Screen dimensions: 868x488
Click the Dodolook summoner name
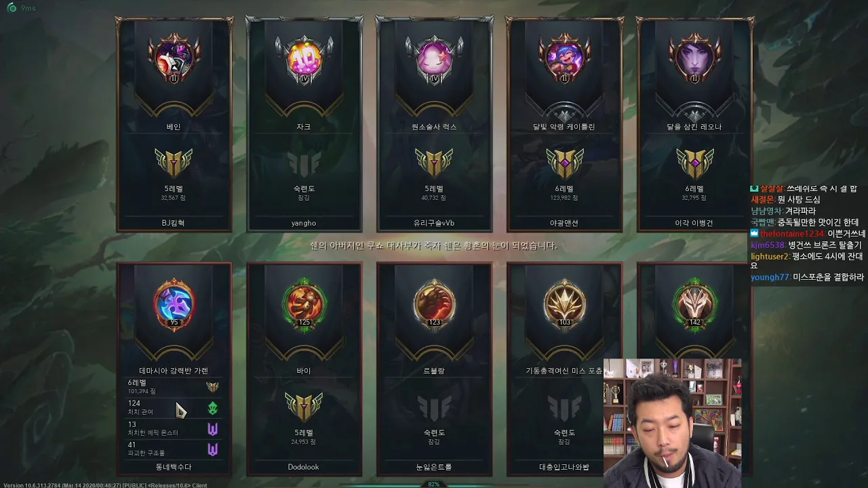click(x=304, y=467)
